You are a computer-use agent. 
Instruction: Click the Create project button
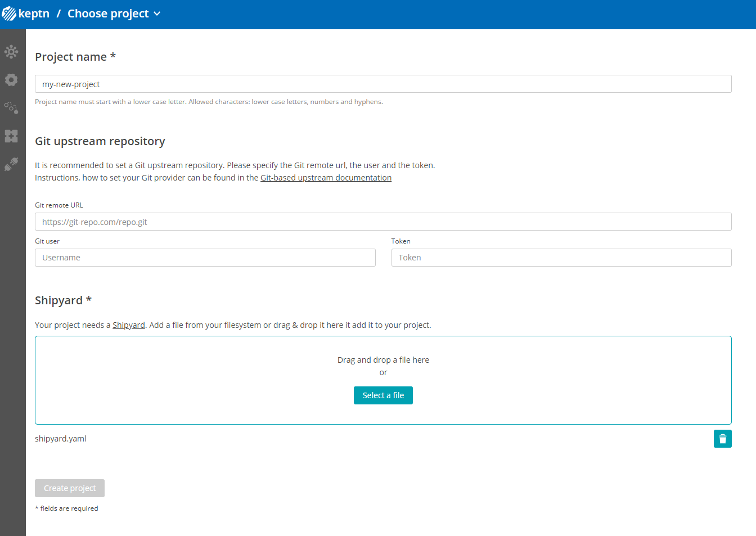pos(69,488)
